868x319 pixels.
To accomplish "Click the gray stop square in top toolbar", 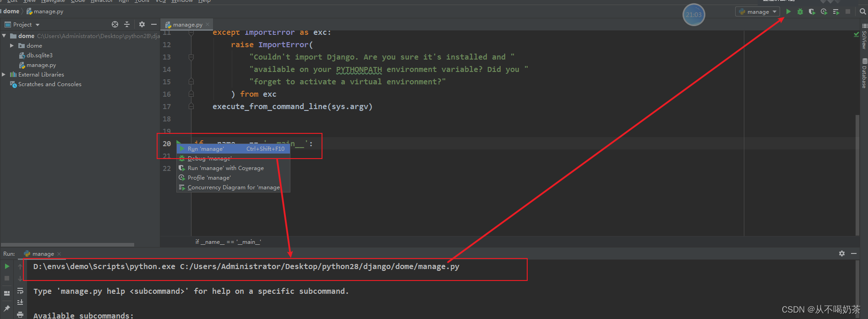I will tap(848, 11).
